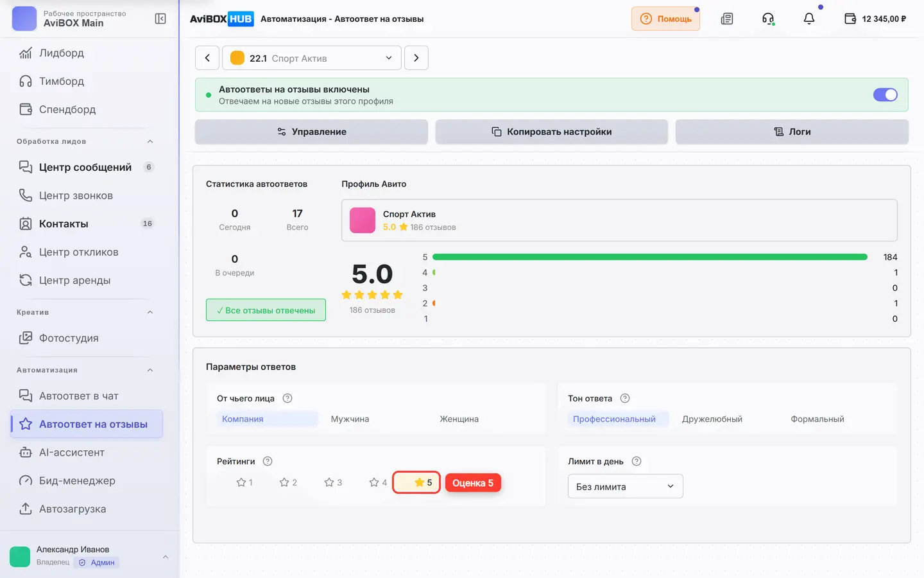The height and width of the screenshot is (578, 924).
Task: Open Бид-менеджер in the sidebar
Action: pyautogui.click(x=87, y=480)
